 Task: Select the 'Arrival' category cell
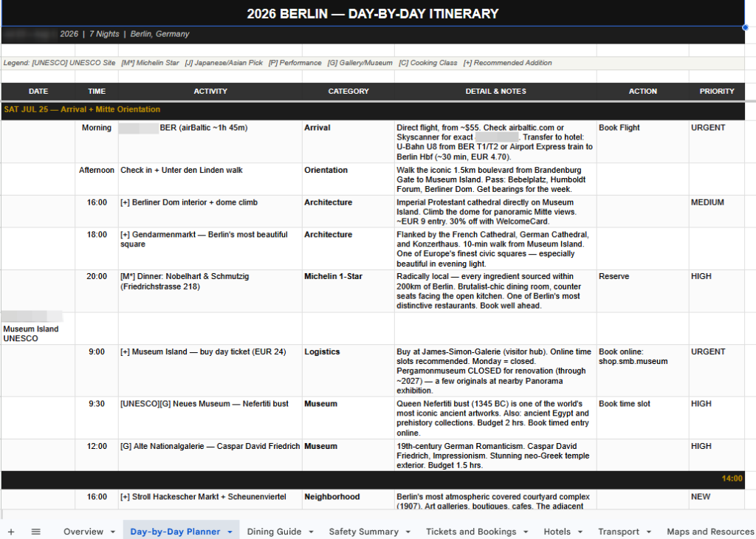coord(348,142)
